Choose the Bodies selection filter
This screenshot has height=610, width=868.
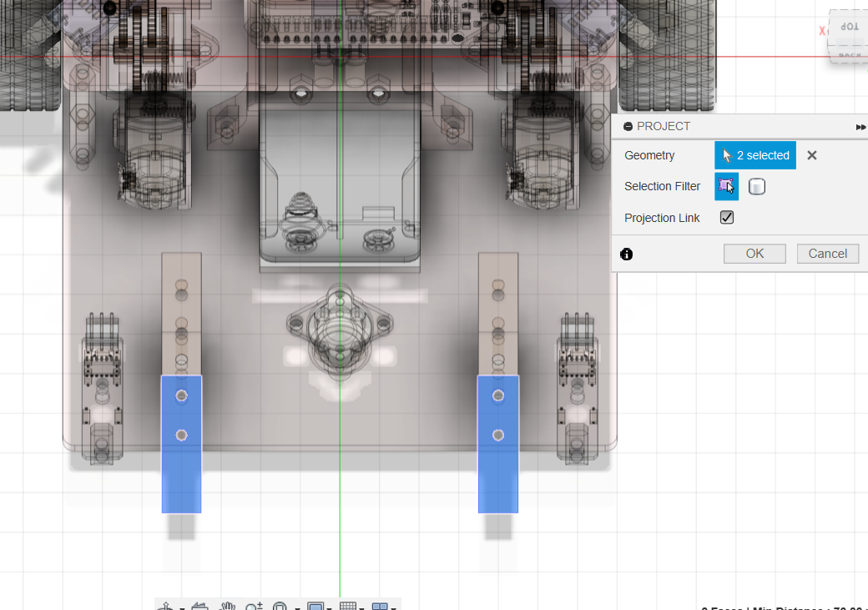(x=757, y=186)
